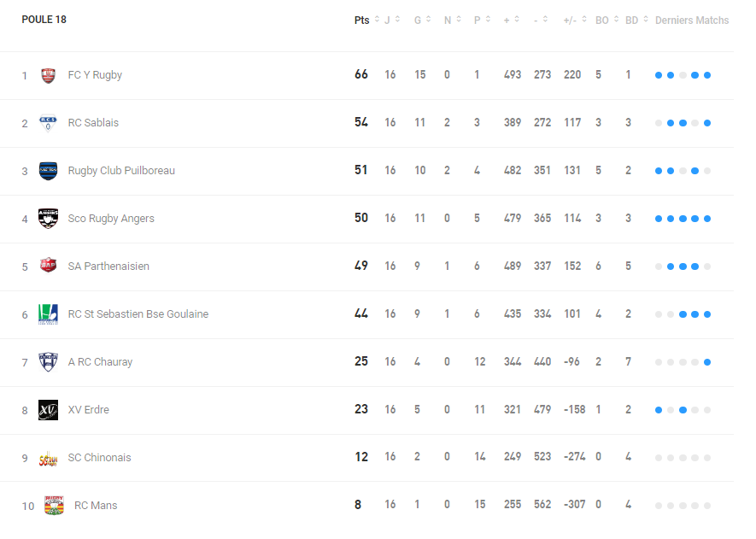Sort by the +/- difference column
Image resolution: width=756 pixels, height=539 pixels.
point(575,20)
